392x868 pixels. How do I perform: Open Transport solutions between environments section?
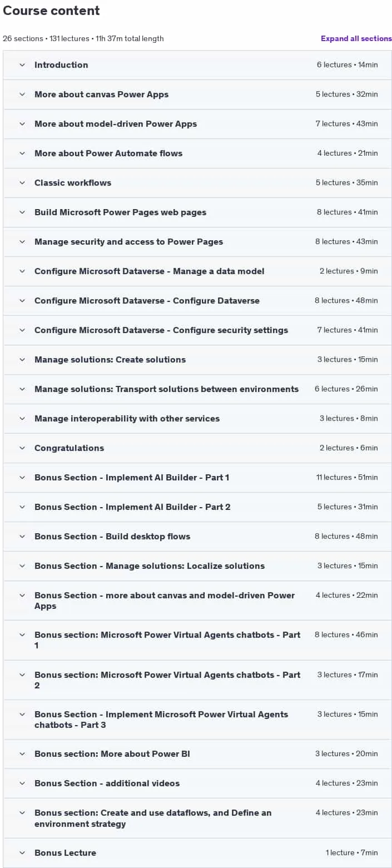pyautogui.click(x=197, y=389)
